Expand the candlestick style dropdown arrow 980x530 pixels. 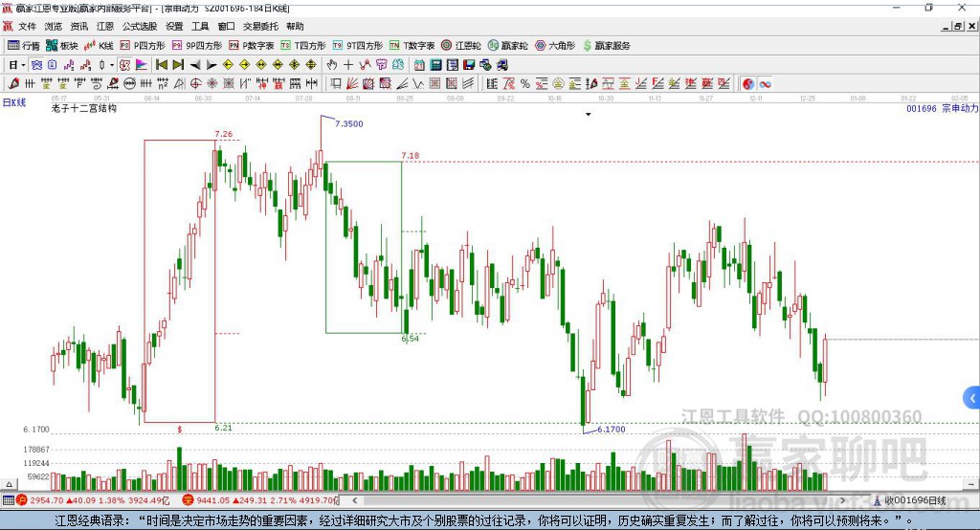pos(112,65)
